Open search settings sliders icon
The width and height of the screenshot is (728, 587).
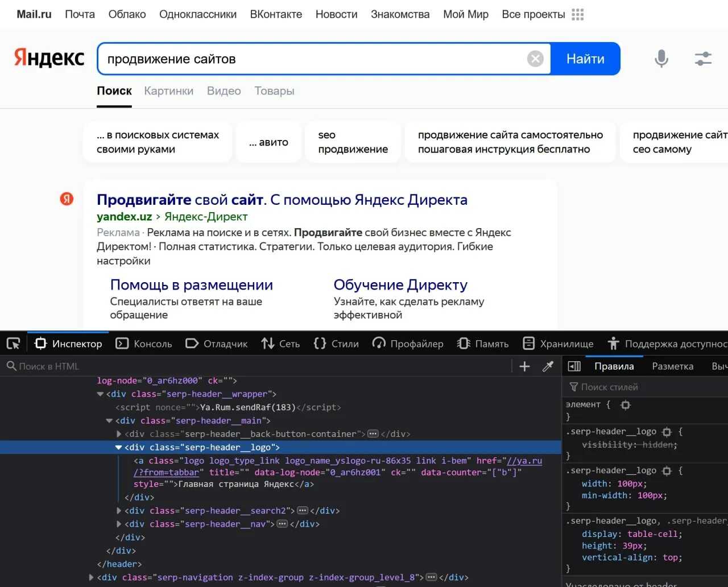[704, 59]
